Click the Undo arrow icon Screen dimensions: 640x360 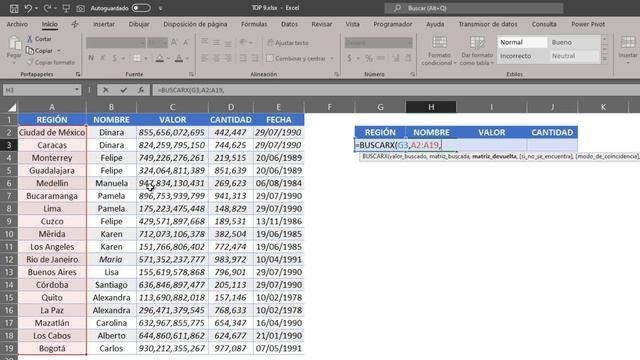click(x=28, y=8)
